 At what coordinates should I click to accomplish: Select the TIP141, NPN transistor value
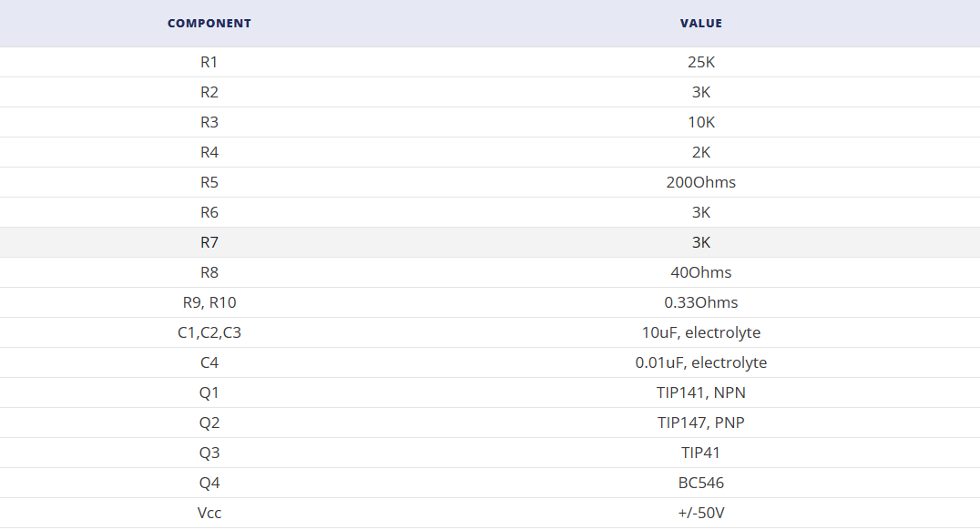700,392
